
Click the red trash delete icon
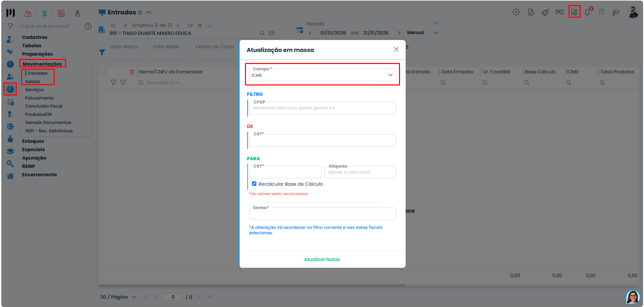pyautogui.click(x=132, y=72)
